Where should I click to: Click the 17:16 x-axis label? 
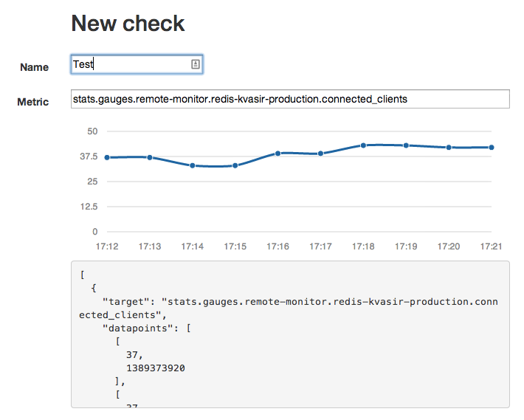278,247
